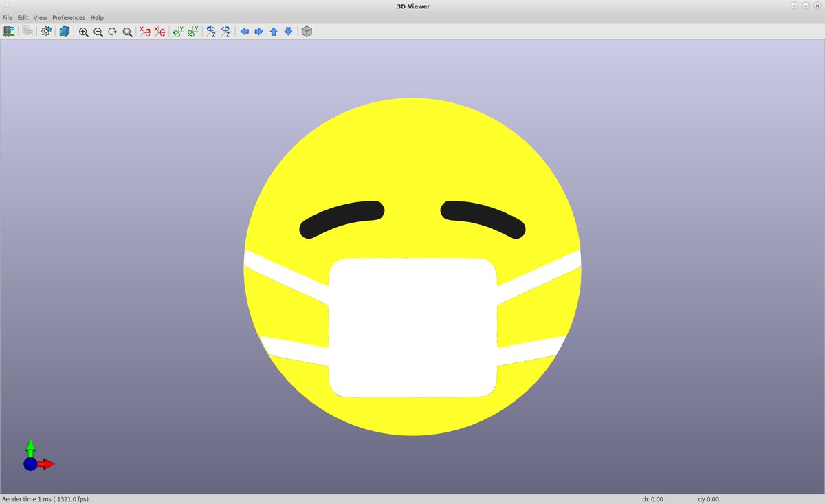
Task: Move board down with blue down arrow
Action: [288, 32]
